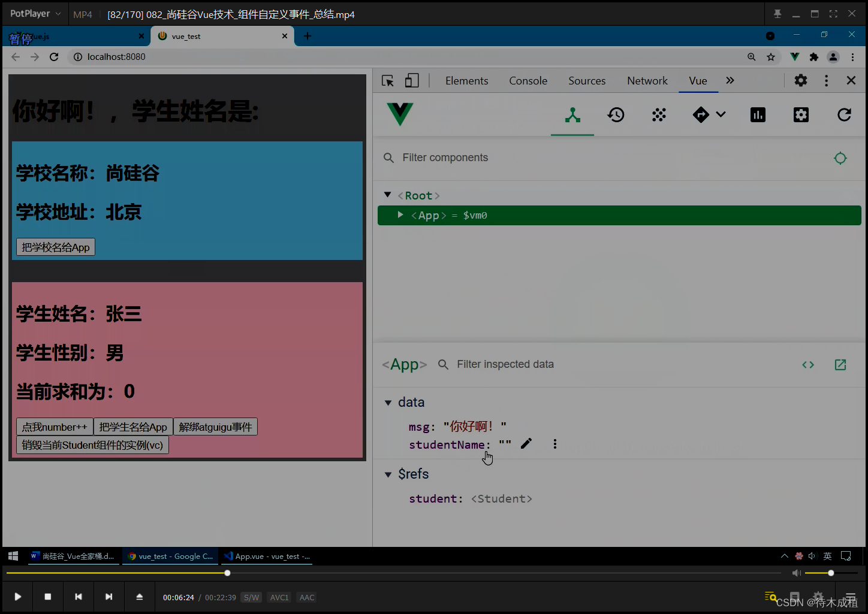Image resolution: width=868 pixels, height=614 pixels.
Task: Open the Chrome three-dot menu
Action: pos(852,57)
